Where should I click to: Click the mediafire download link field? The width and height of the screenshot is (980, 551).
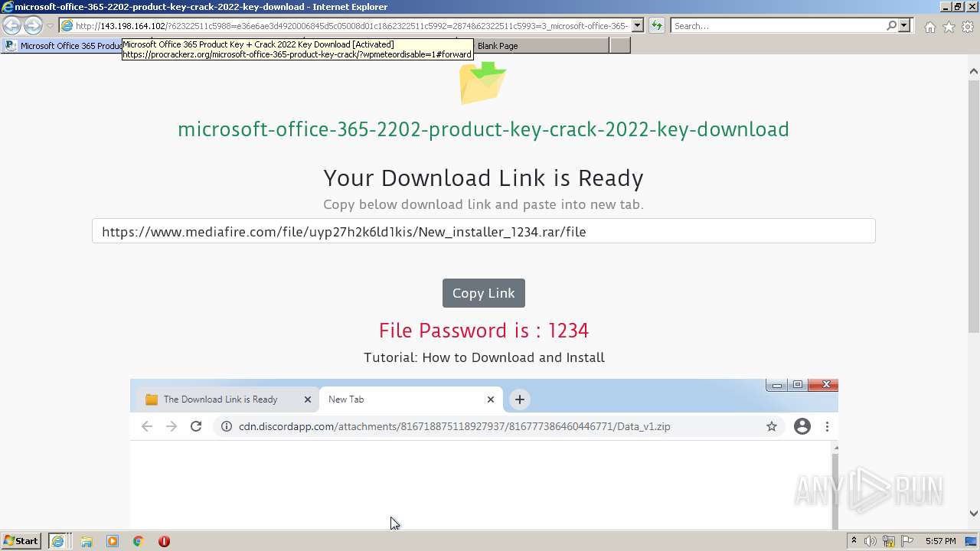click(x=483, y=231)
